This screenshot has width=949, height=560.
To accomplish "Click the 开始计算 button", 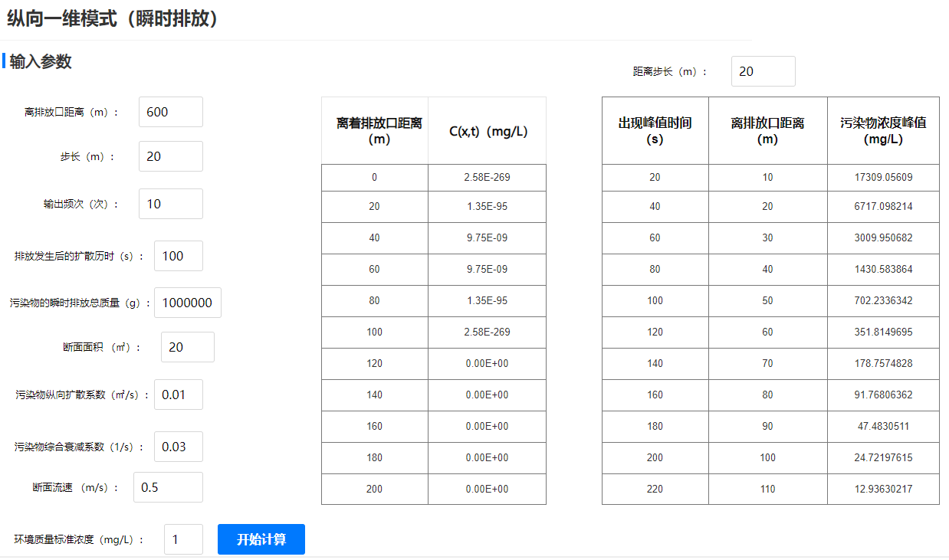I will pos(261,539).
